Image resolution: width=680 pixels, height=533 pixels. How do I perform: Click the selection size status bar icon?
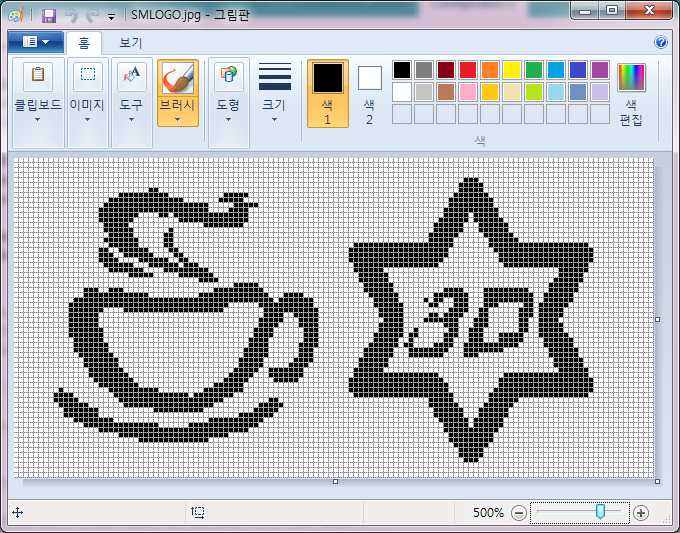[198, 513]
